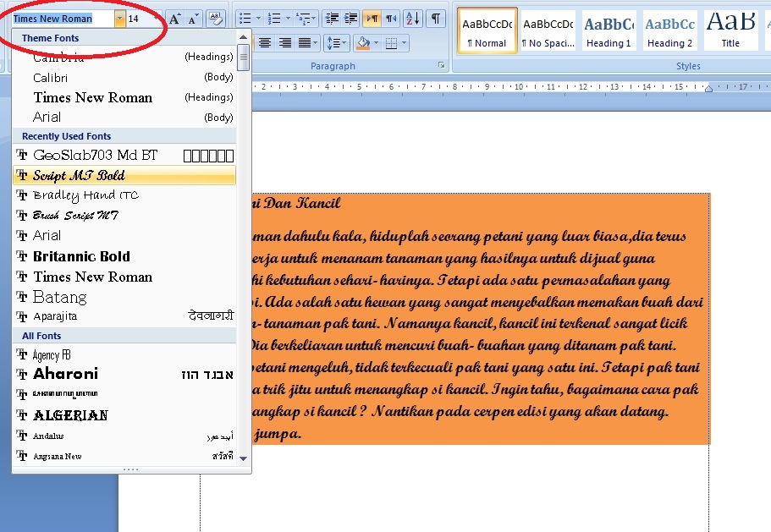The width and height of the screenshot is (771, 532).
Task: Justify the paragraph text
Action: pos(303,42)
